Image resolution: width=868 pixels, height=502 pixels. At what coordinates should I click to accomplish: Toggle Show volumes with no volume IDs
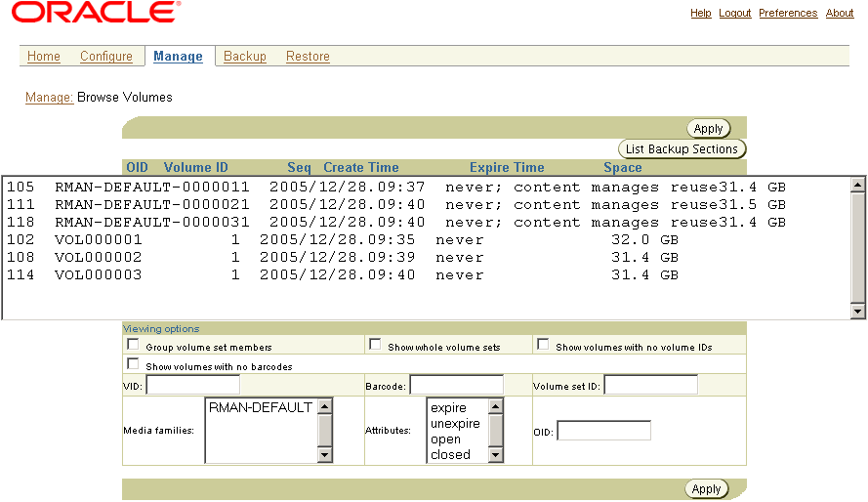point(543,345)
